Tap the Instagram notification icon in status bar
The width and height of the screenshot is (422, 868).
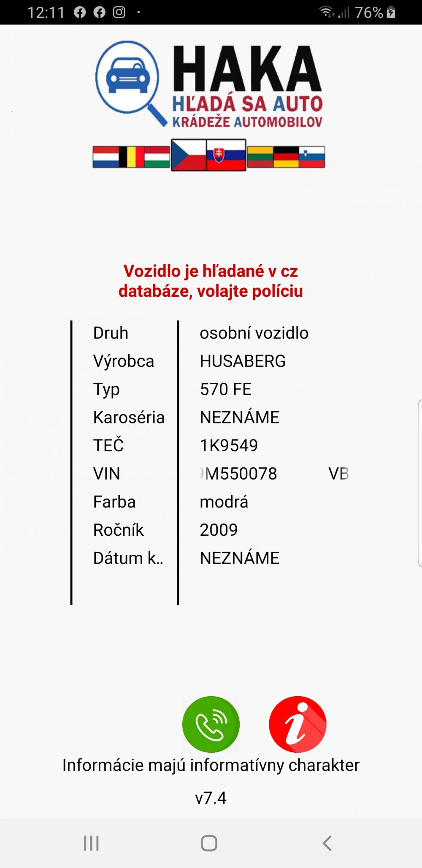coord(119,12)
